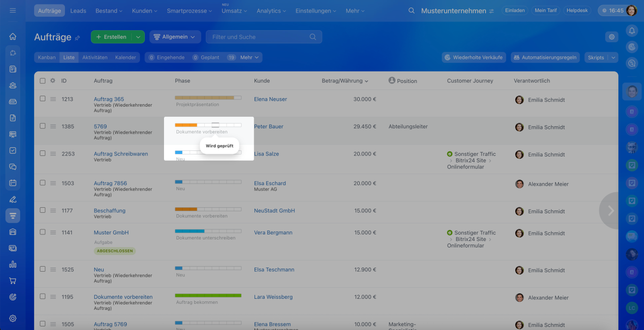Click the home icon in left sidebar
644x330 pixels.
(13, 36)
